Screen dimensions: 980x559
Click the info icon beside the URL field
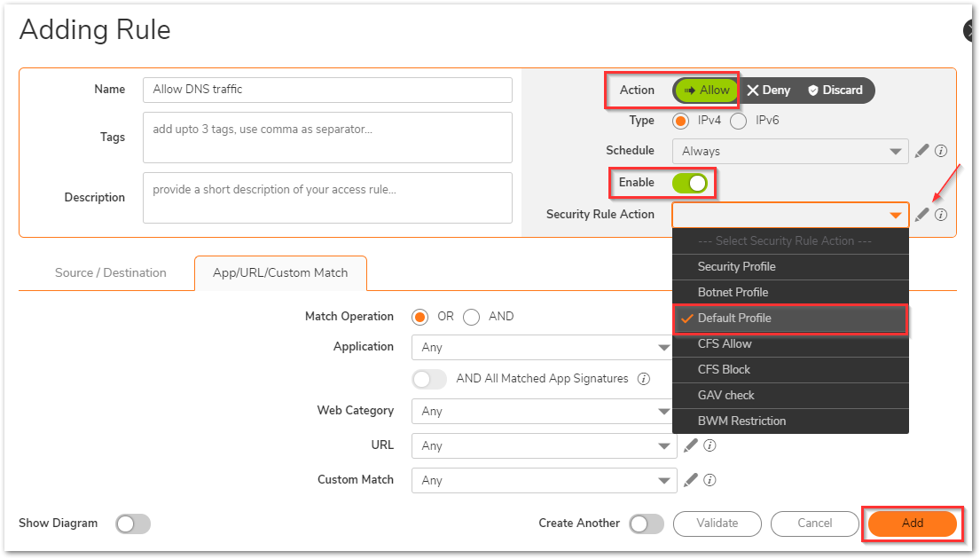tap(710, 445)
